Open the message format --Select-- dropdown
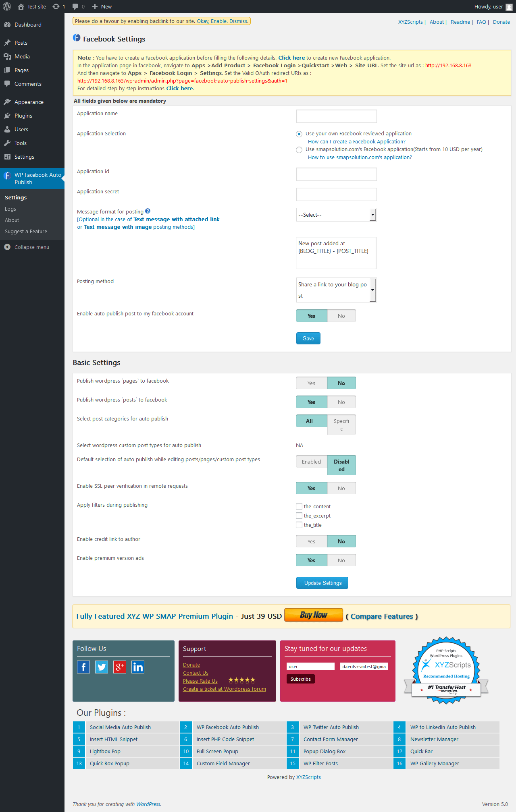Screen dimensions: 516x812 point(336,215)
